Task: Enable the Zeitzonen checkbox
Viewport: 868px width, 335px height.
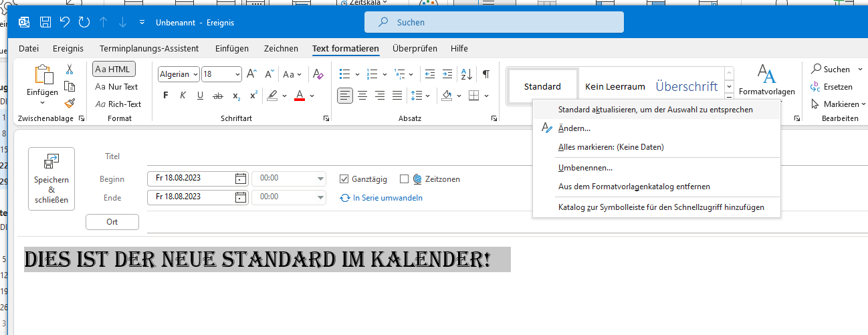Action: point(404,179)
